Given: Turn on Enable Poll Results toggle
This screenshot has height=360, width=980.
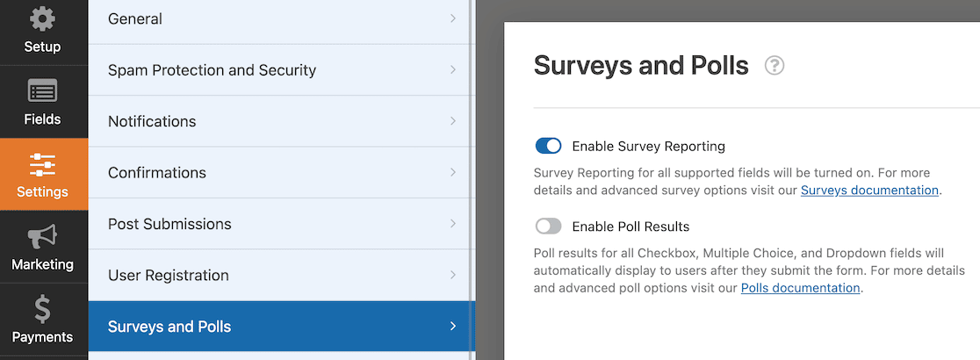Looking at the screenshot, I should (549, 227).
